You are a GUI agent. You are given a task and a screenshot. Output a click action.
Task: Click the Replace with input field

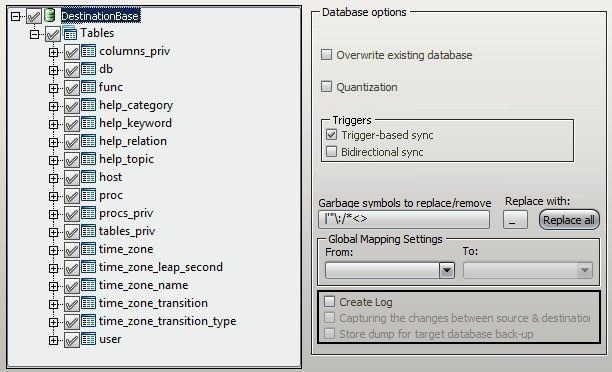tap(515, 220)
